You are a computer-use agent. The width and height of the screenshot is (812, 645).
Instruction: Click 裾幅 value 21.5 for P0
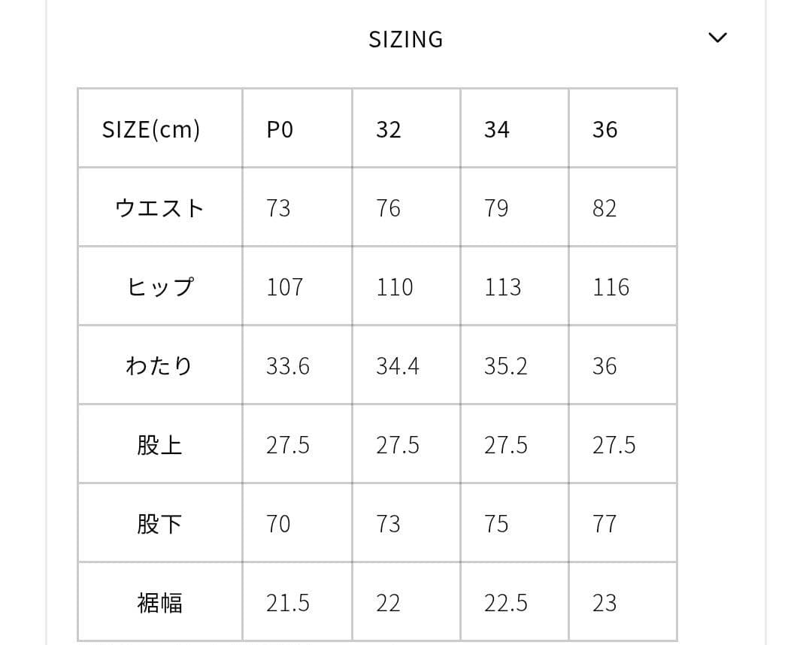pos(288,603)
